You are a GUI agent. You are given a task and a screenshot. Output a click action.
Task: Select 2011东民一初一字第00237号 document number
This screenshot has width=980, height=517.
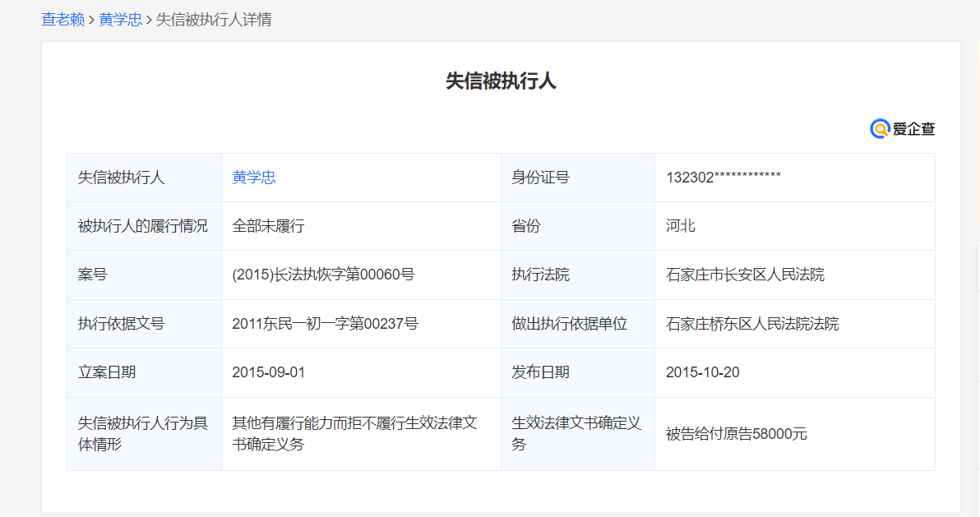(325, 323)
